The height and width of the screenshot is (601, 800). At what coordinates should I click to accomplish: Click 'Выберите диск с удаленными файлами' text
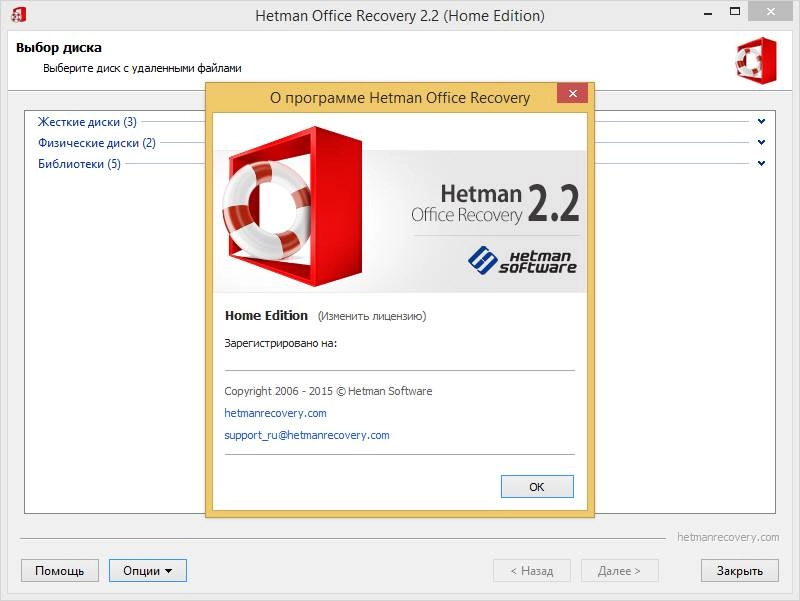(142, 68)
